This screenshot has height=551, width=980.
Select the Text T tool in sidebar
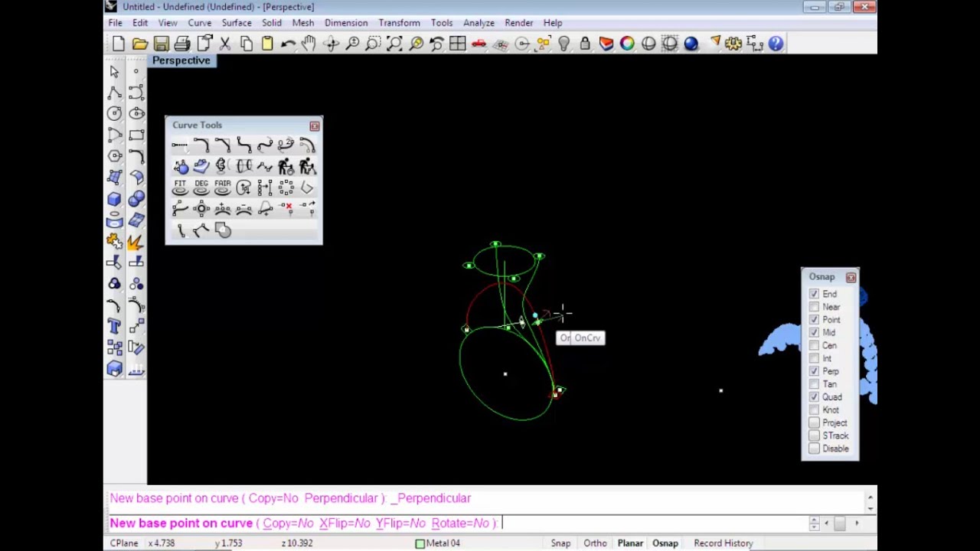point(114,327)
